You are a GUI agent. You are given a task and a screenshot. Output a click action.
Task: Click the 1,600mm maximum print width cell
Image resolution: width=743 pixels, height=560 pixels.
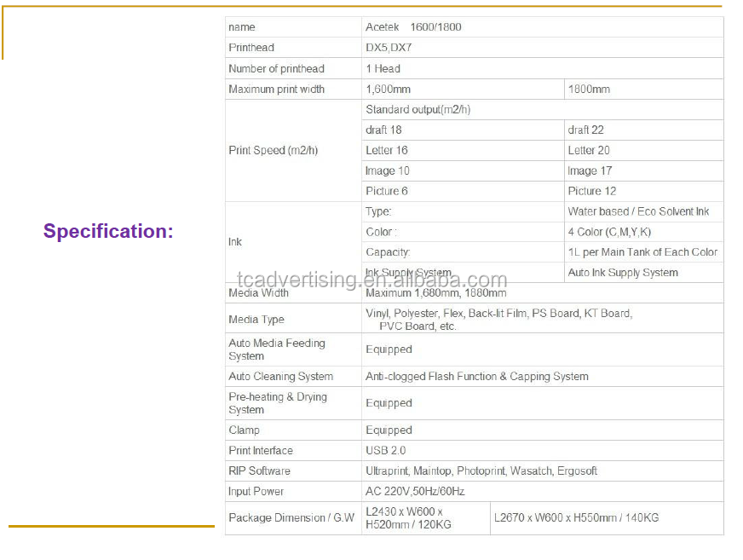388,89
